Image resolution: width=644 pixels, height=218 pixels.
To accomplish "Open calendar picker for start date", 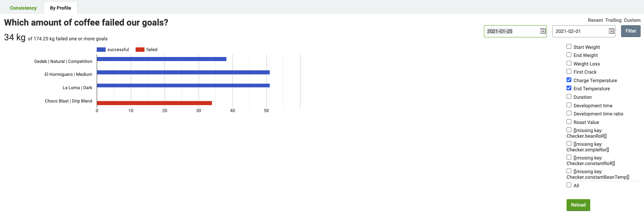I will tap(543, 31).
